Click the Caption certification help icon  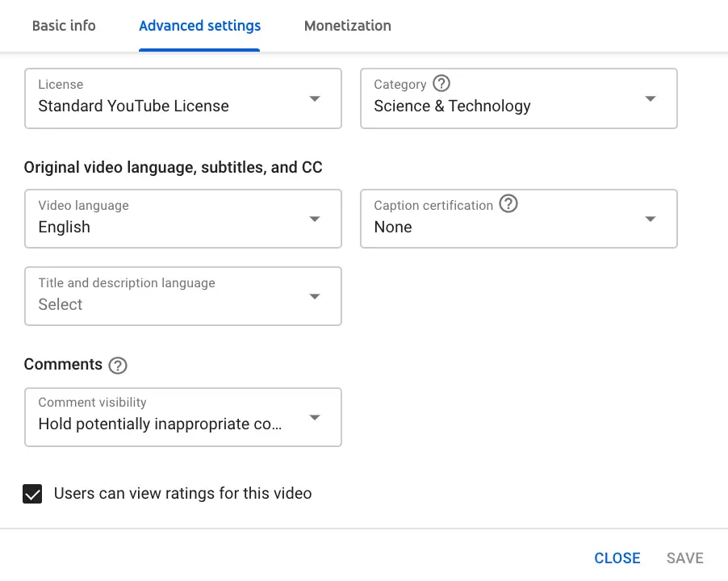[x=508, y=204]
